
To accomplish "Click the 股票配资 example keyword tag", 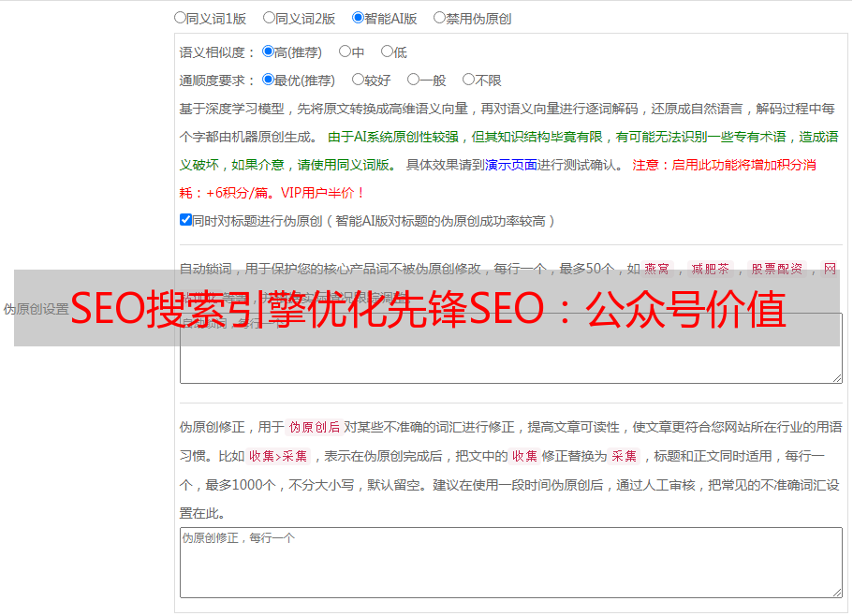I will (777, 269).
